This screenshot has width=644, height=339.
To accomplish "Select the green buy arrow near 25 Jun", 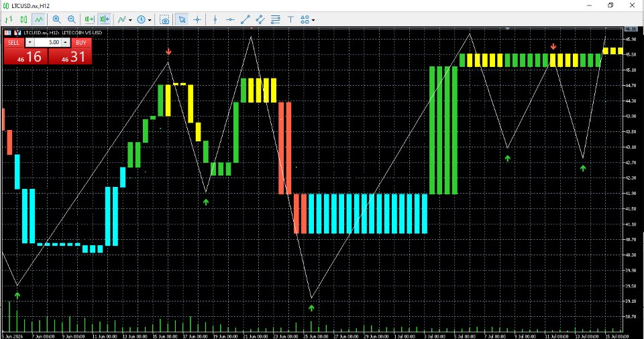I will [x=311, y=308].
